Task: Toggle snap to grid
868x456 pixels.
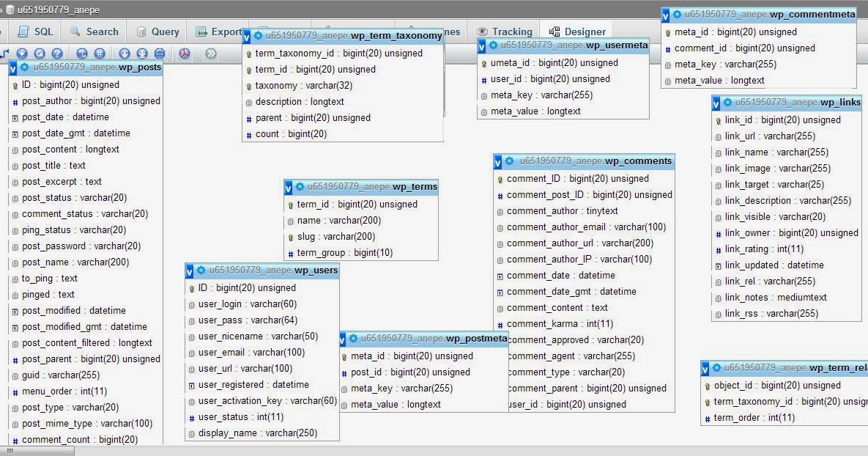Action: point(100,53)
